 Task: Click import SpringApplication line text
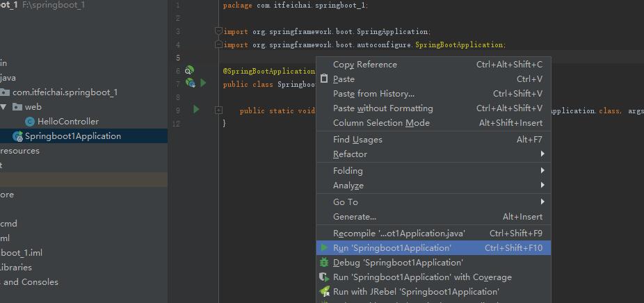[x=326, y=31]
